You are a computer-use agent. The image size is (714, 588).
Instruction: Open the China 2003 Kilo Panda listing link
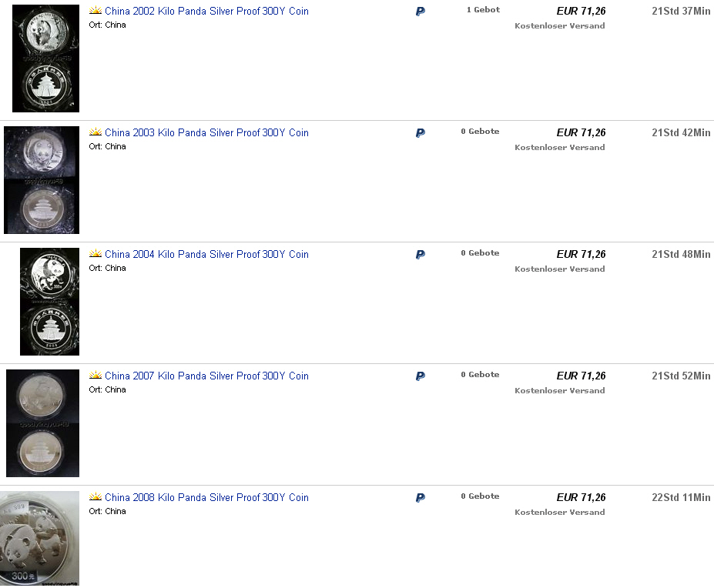pyautogui.click(x=206, y=133)
